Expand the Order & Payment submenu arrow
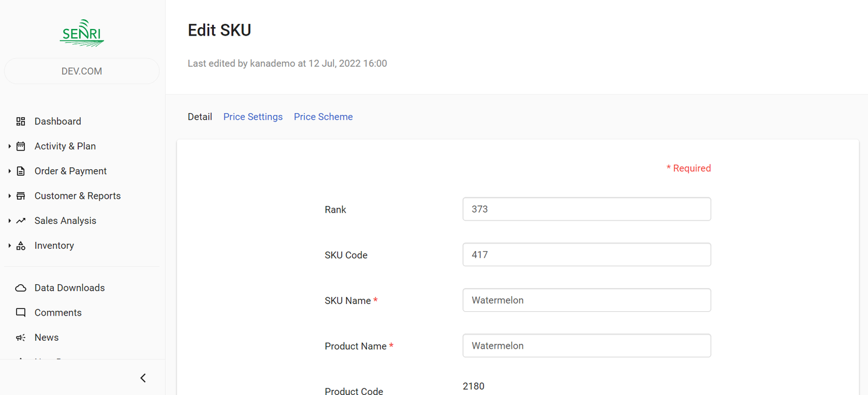Screen dimensions: 868x395 (10, 171)
